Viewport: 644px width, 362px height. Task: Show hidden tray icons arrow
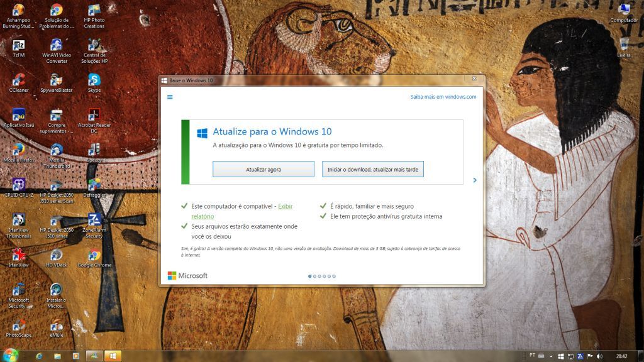(551, 356)
